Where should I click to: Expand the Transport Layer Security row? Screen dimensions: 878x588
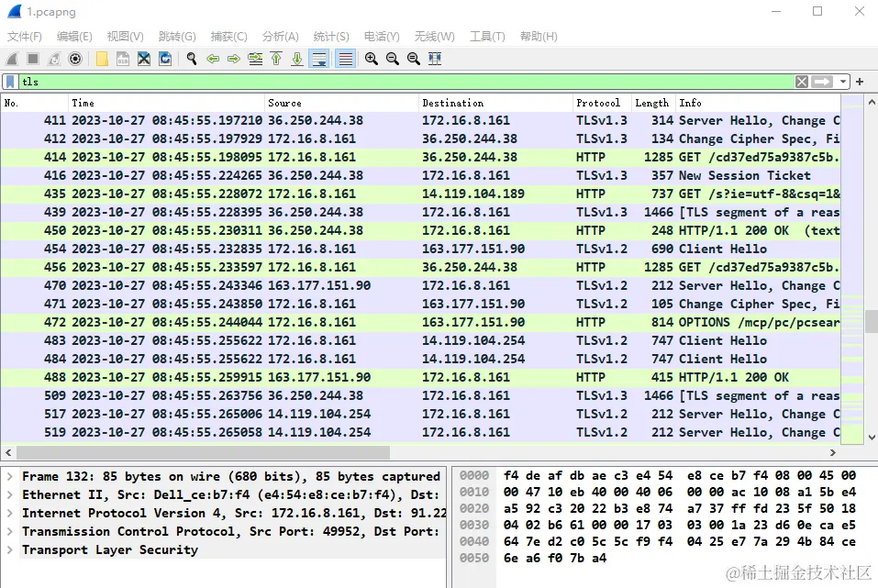click(10, 549)
